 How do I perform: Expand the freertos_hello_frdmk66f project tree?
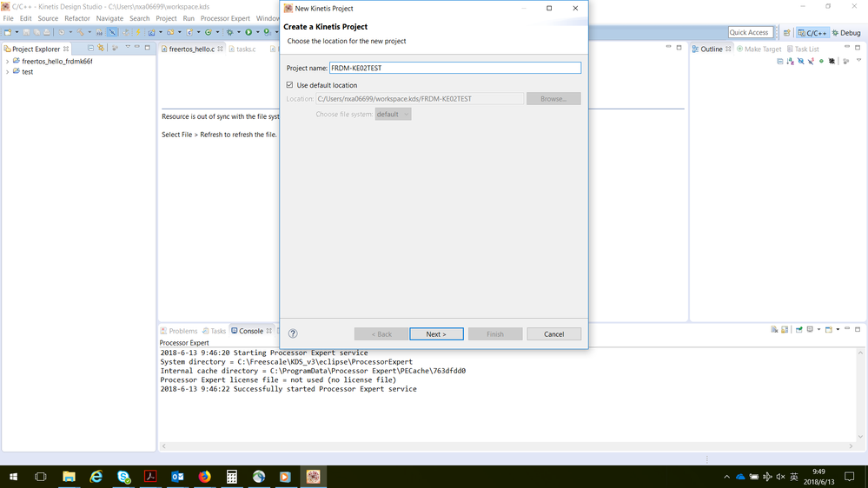pyautogui.click(x=7, y=62)
